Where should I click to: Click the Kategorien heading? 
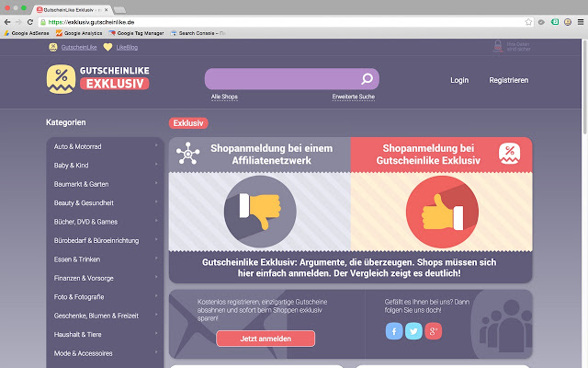(65, 122)
